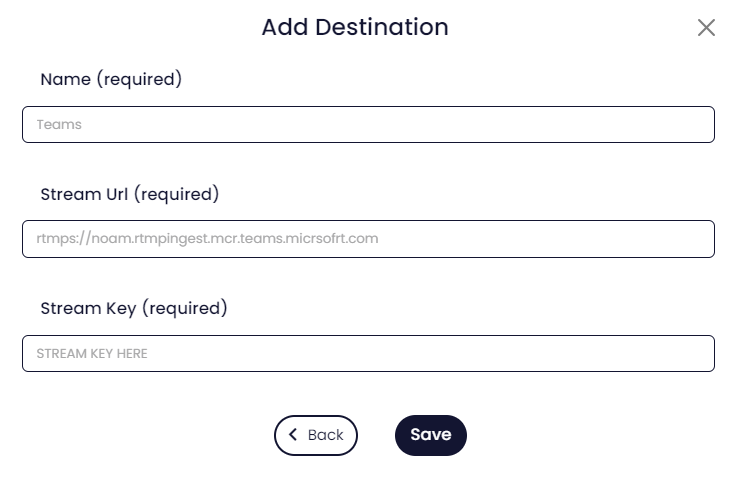
Task: Click into the Stream Url field
Action: tap(368, 239)
